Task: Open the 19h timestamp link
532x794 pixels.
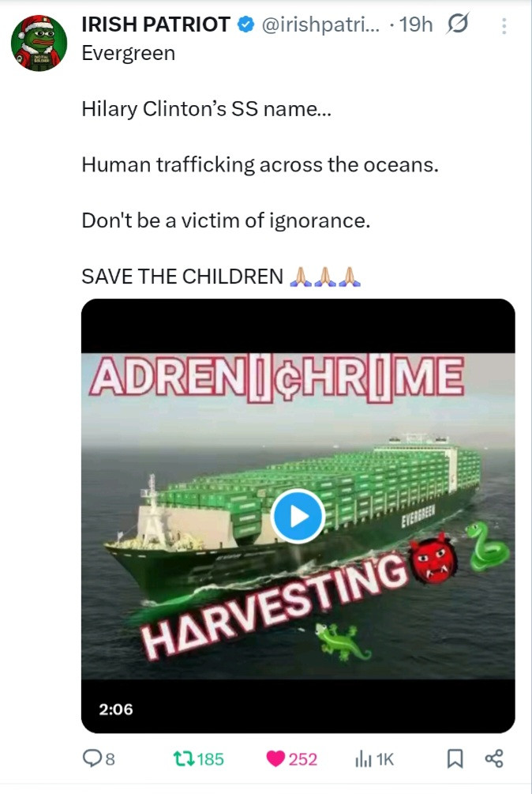Action: coord(416,24)
